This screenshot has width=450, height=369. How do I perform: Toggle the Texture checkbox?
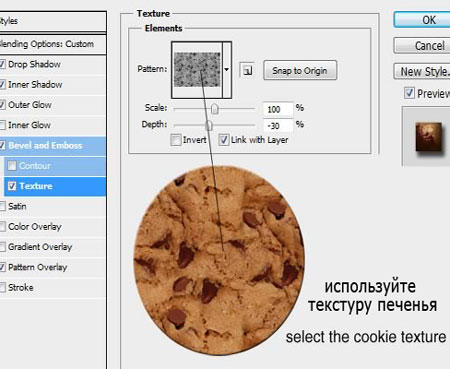[12, 186]
